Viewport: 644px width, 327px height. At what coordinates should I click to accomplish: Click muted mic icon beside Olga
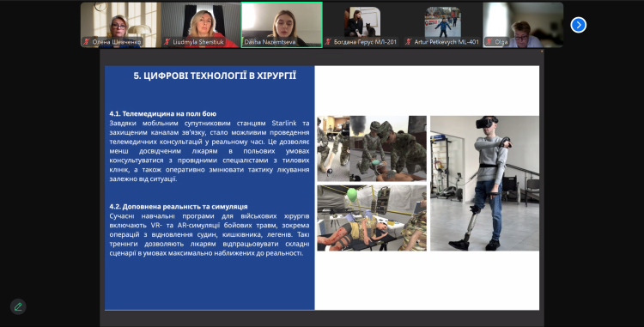tap(489, 41)
